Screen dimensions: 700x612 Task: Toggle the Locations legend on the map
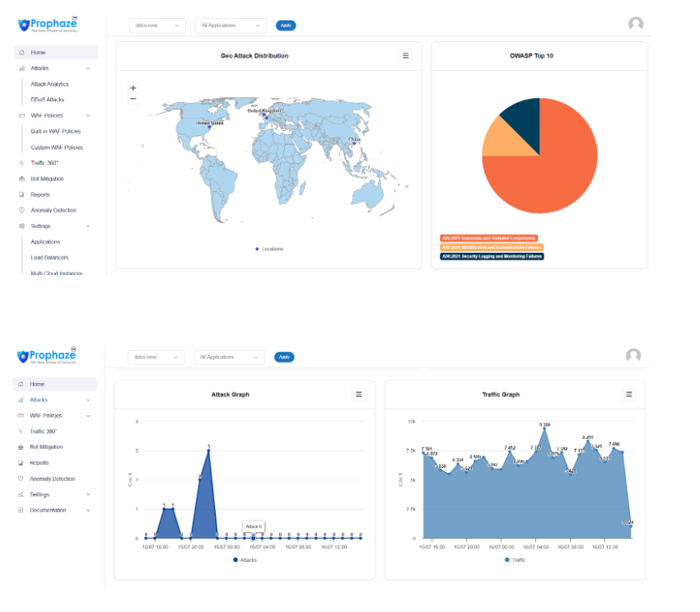tap(268, 248)
